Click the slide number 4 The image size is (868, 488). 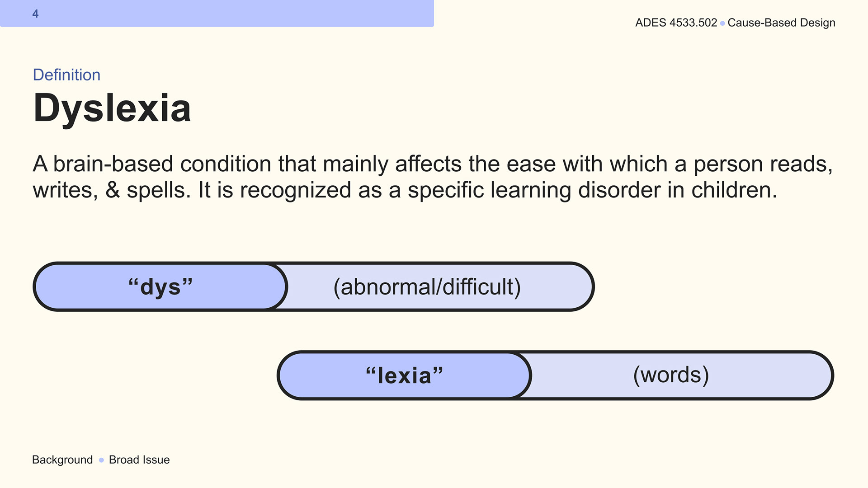tap(35, 14)
